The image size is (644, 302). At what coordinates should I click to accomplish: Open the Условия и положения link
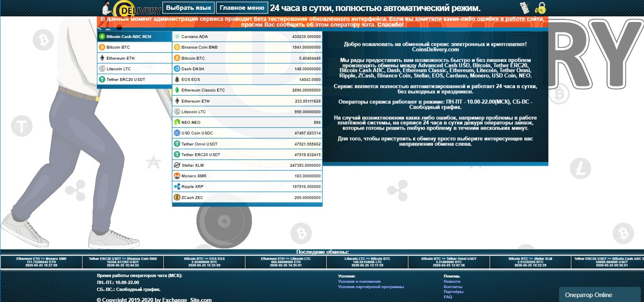(359, 282)
